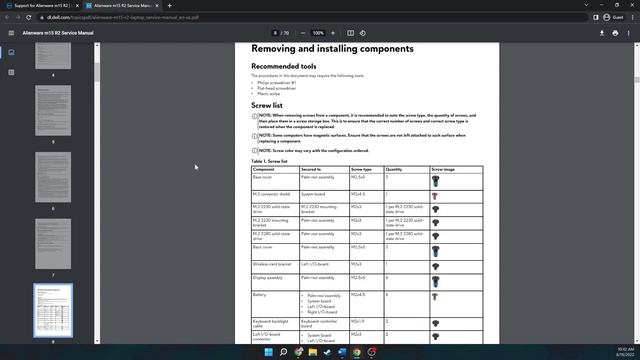Select the Alienware m15 R2 Service Manual tab
The width and height of the screenshot is (640, 360).
pyautogui.click(x=122, y=6)
